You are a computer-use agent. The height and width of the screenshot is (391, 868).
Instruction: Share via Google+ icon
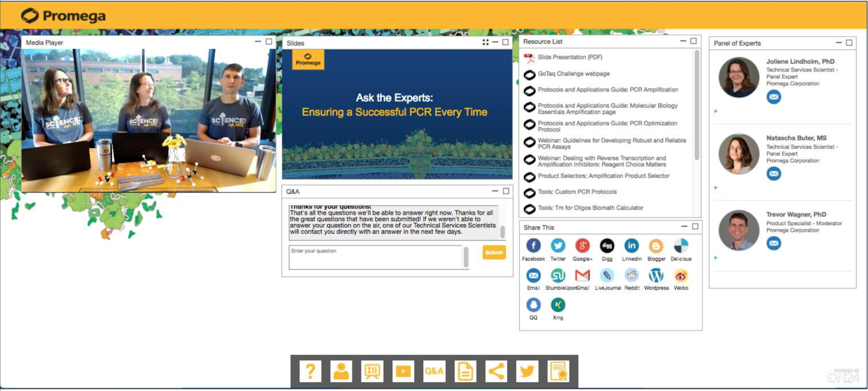click(x=582, y=246)
